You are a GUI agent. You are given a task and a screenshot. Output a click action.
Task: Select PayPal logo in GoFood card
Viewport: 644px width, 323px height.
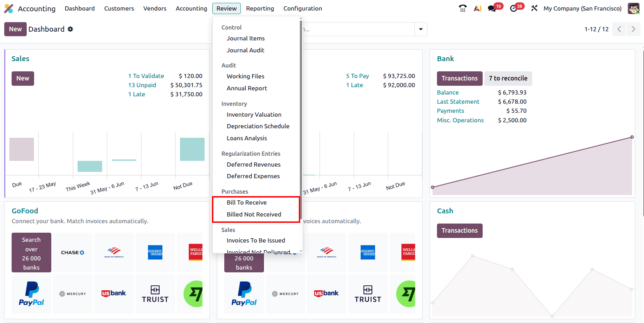point(31,294)
